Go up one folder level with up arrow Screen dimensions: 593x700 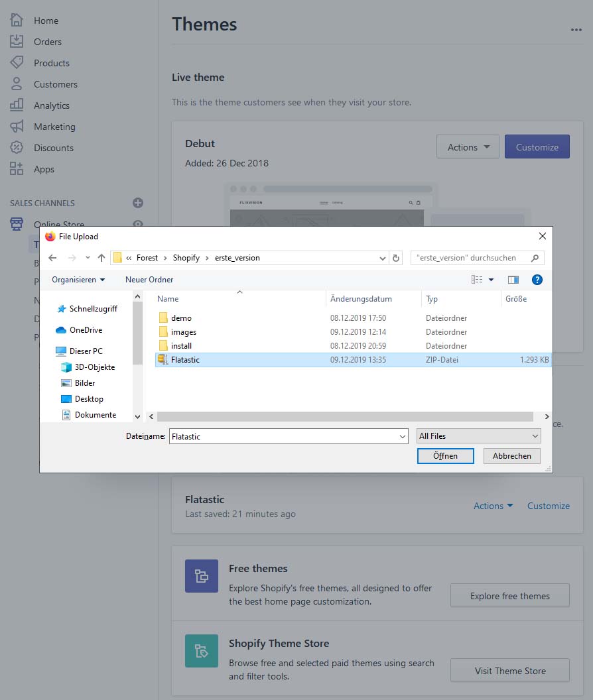[x=101, y=258]
